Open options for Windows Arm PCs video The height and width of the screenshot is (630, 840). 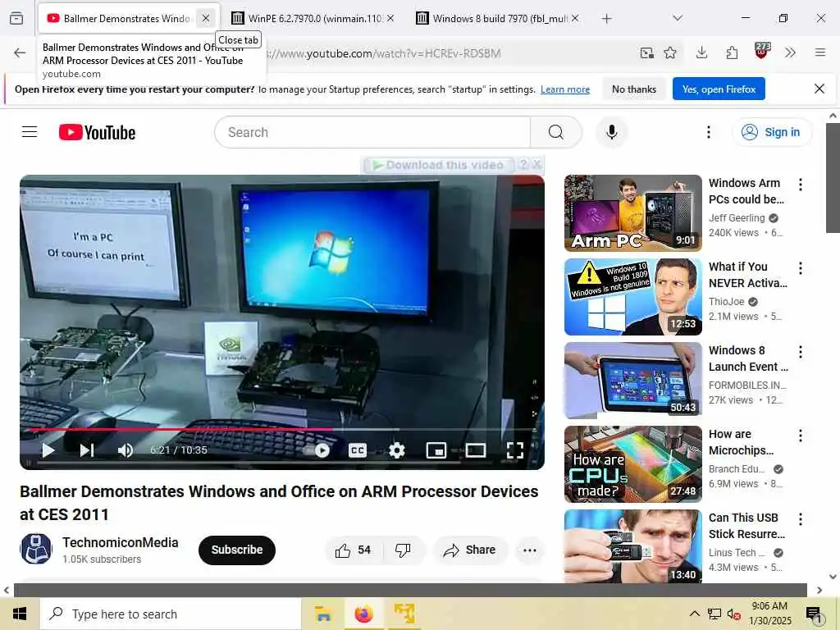pyautogui.click(x=801, y=185)
